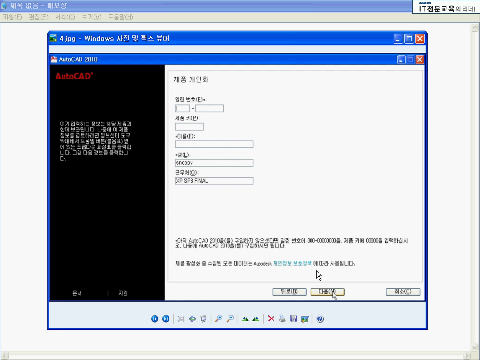
Task: Start the slide show from the viewer toolbar
Action: point(203,319)
